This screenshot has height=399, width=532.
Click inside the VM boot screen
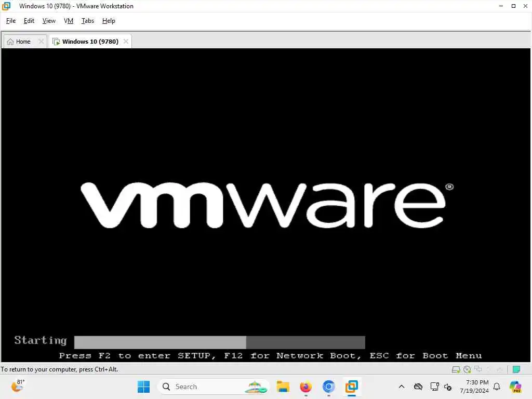pyautogui.click(x=265, y=205)
